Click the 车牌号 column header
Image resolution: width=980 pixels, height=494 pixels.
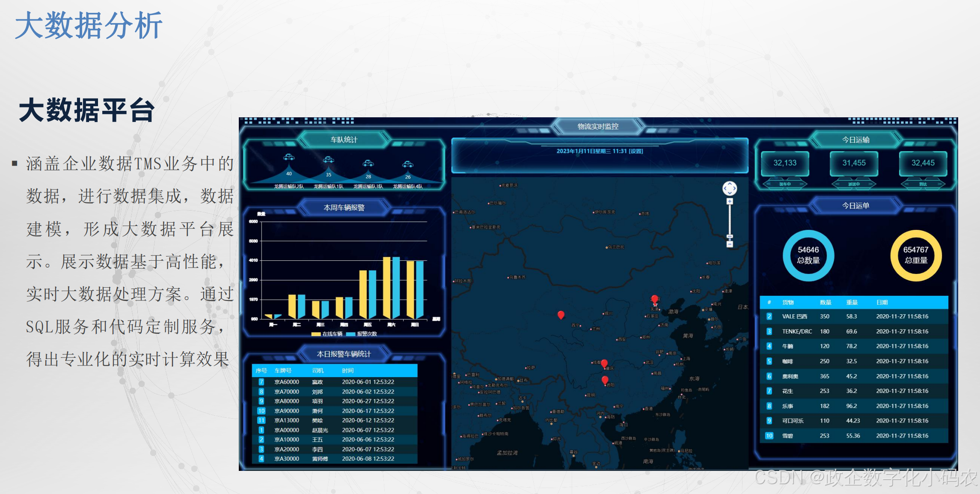coord(283,371)
